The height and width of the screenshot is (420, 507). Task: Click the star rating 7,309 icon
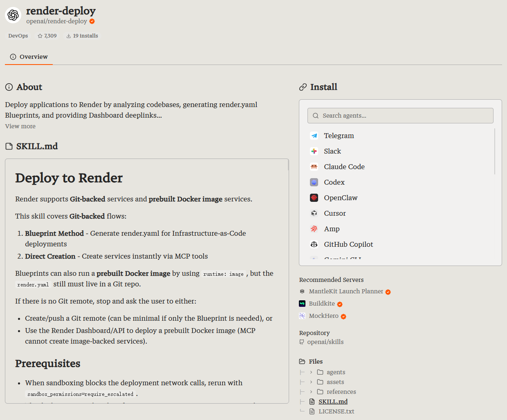coord(40,36)
